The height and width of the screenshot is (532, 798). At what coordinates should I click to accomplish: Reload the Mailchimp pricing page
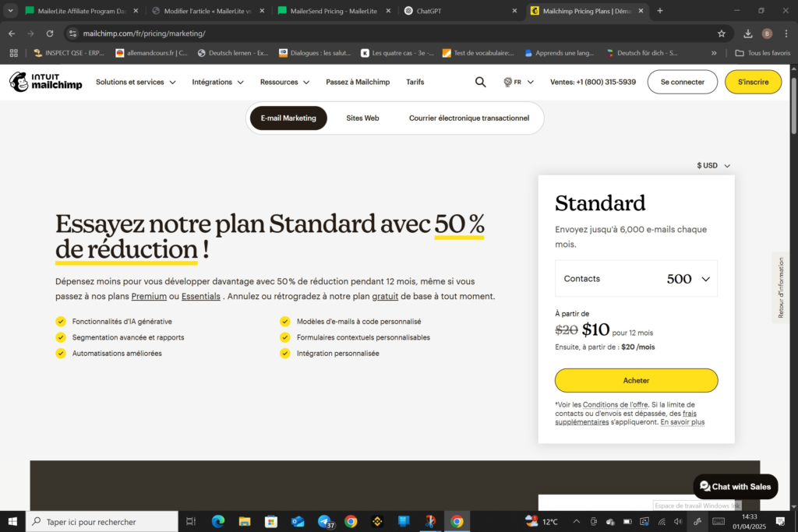click(x=50, y=33)
